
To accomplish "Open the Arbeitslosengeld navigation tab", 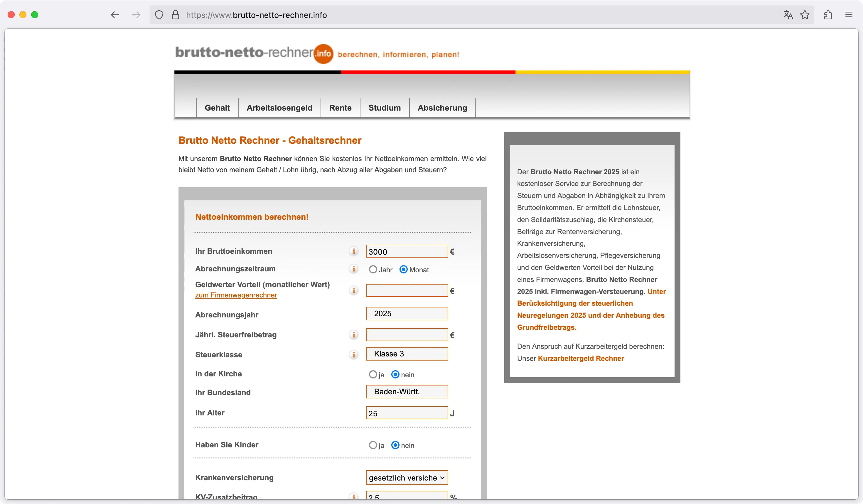I will [x=279, y=108].
